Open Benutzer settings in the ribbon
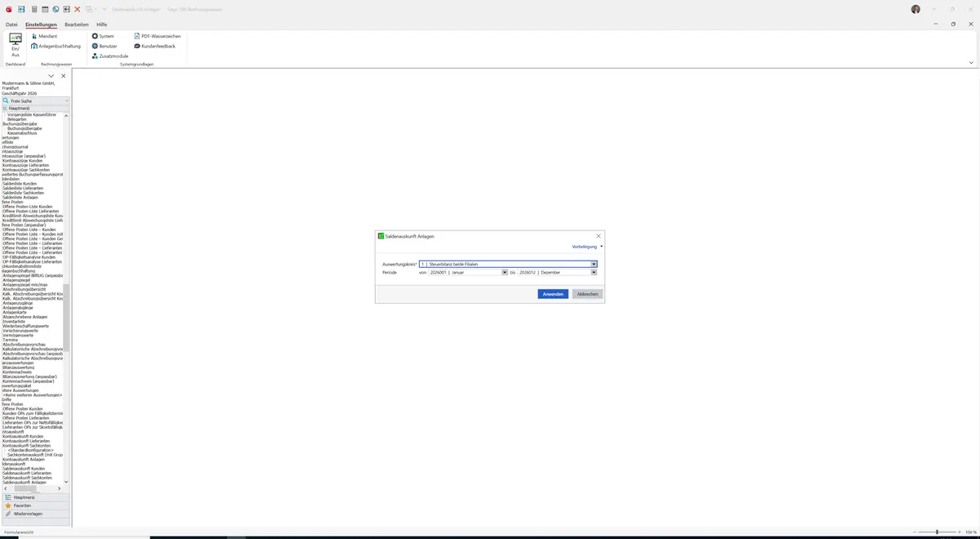The width and height of the screenshot is (980, 539). pos(105,47)
